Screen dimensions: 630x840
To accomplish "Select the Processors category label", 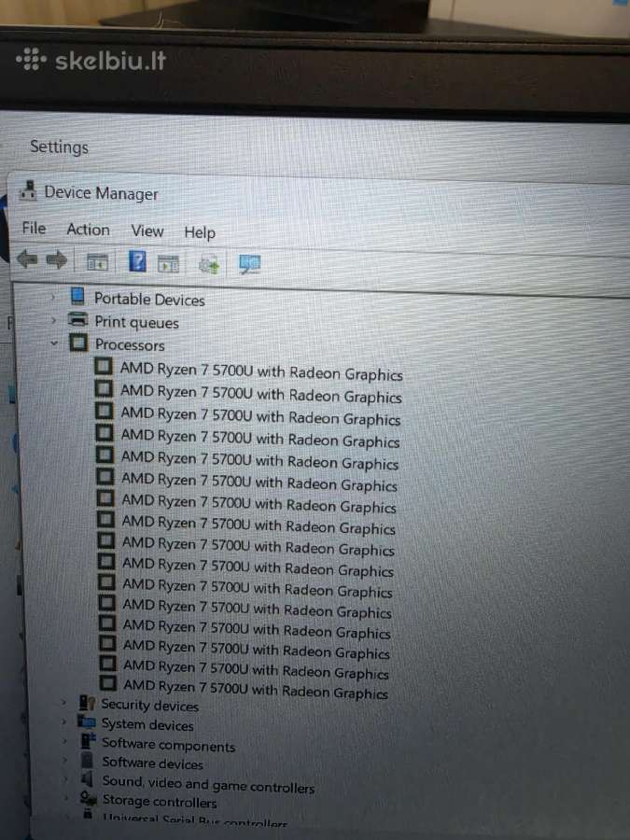I will coord(130,344).
